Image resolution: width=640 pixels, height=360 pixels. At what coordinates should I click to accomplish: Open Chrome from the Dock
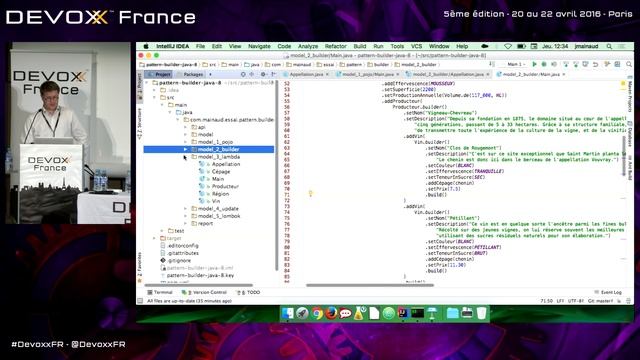click(x=317, y=313)
